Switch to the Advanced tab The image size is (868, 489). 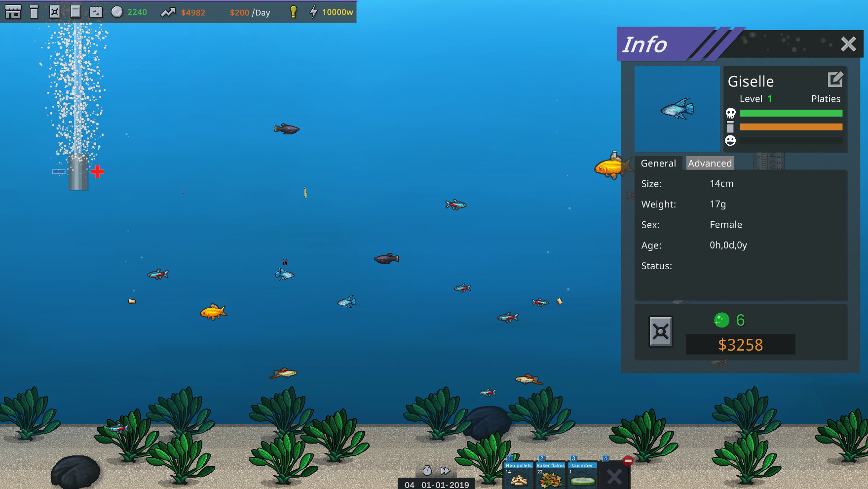(710, 163)
